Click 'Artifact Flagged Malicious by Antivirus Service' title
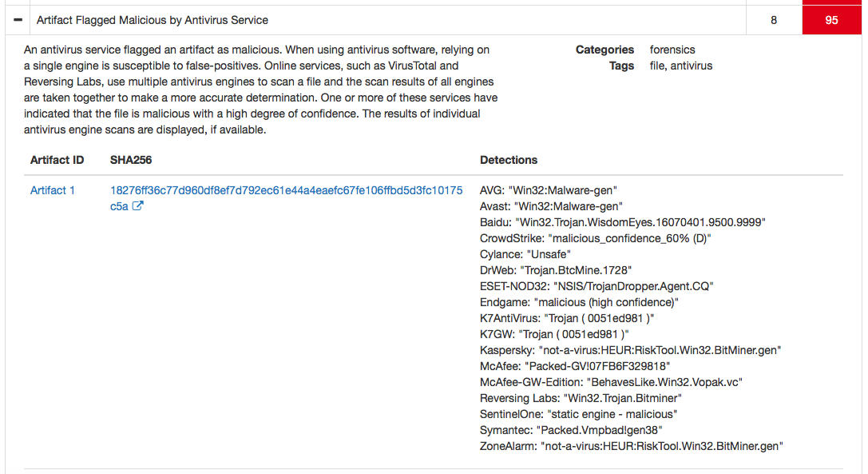Screen dimensions: 868x474 pyautogui.click(x=153, y=20)
